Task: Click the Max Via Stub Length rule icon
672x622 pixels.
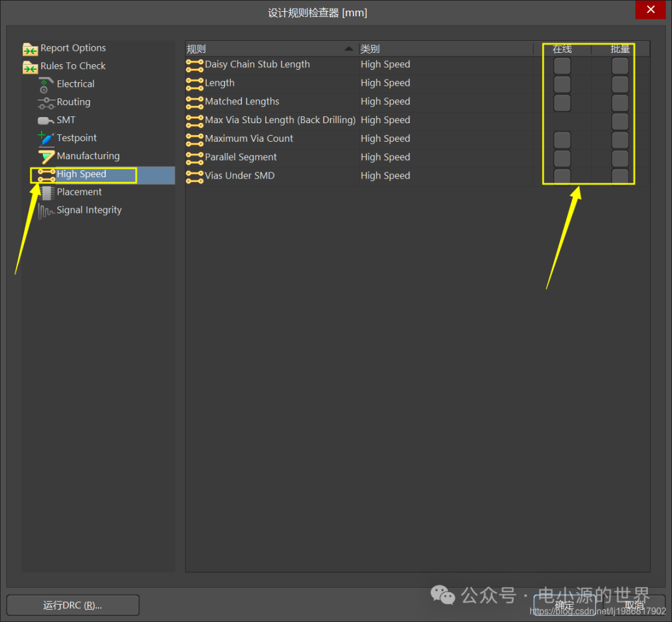Action: tap(195, 121)
